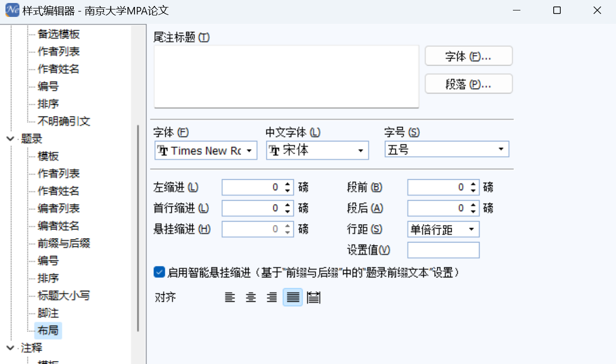Click into the 段前 value field
The height and width of the screenshot is (364, 616).
tap(437, 187)
